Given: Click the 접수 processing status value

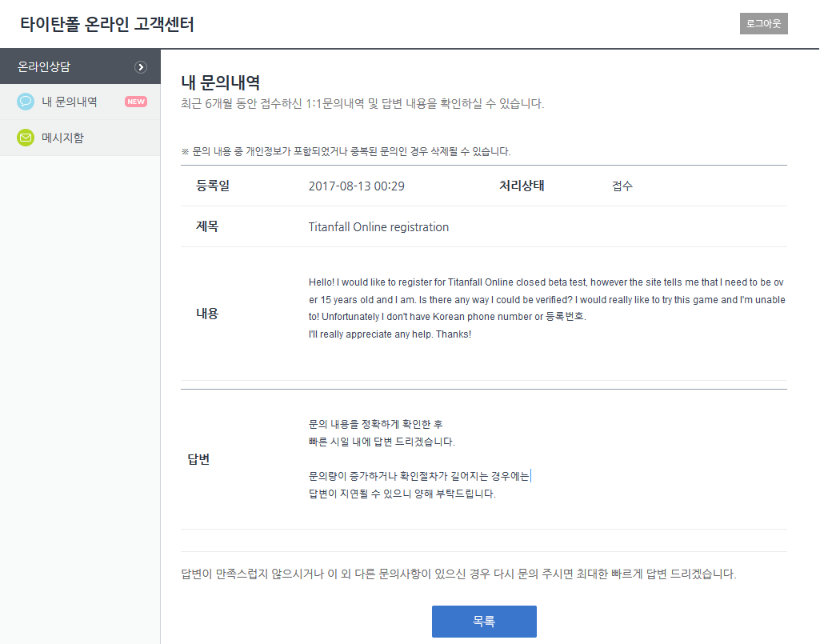Looking at the screenshot, I should [622, 186].
